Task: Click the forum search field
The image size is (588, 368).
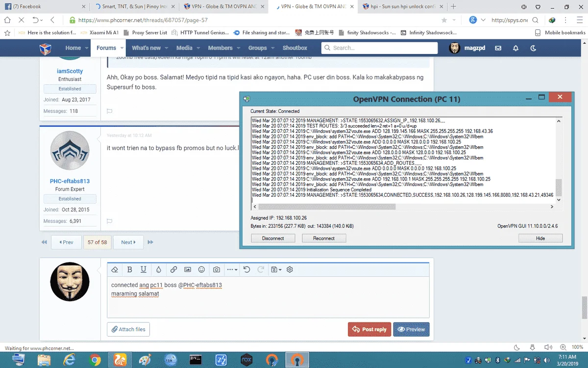Action: click(x=379, y=48)
